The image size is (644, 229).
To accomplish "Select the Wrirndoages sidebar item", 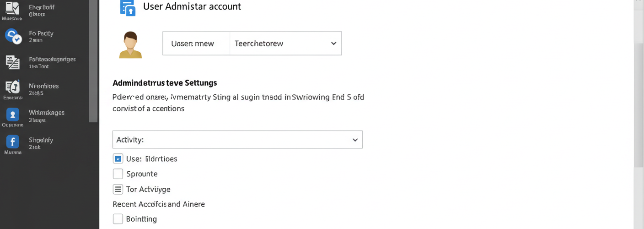I will coord(47,116).
